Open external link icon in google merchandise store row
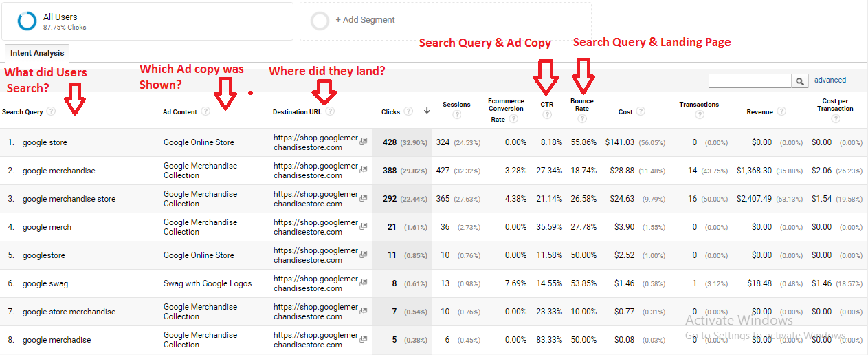868x355 pixels. [364, 198]
